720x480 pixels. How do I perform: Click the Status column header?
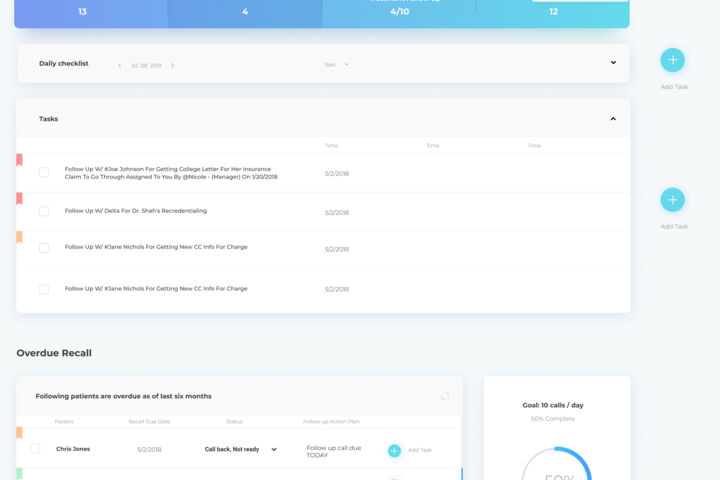coord(235,422)
